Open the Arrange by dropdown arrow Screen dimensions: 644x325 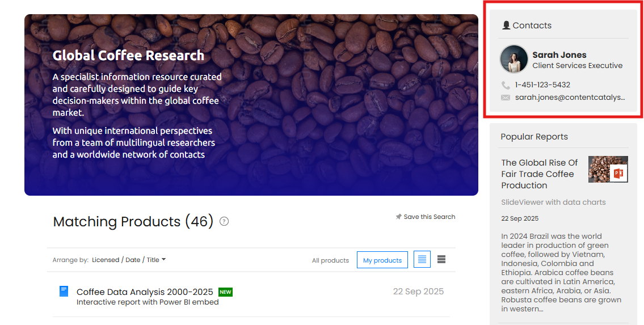(x=164, y=259)
